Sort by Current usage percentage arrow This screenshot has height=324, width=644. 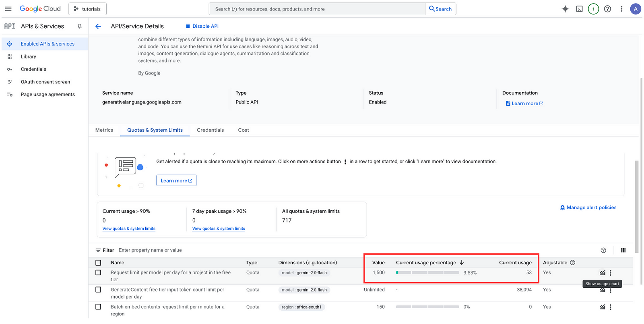click(x=462, y=263)
